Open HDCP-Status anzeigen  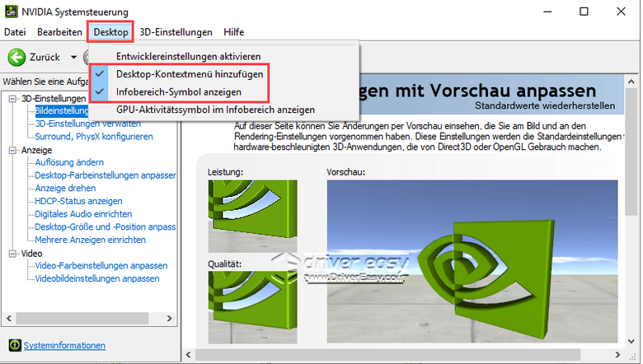coord(78,201)
